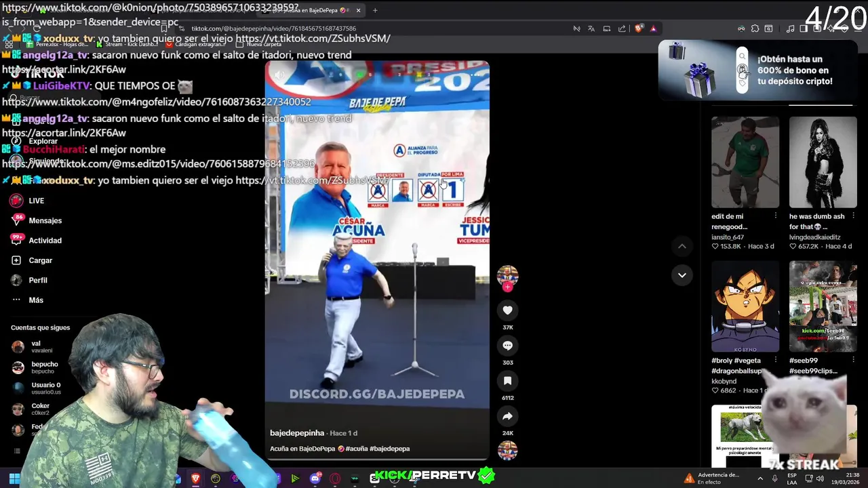Open options menu for #broly video

[x=776, y=360]
